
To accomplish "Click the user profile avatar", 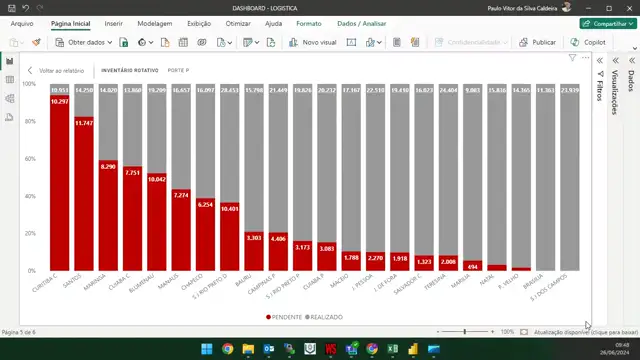I will (x=567, y=7).
